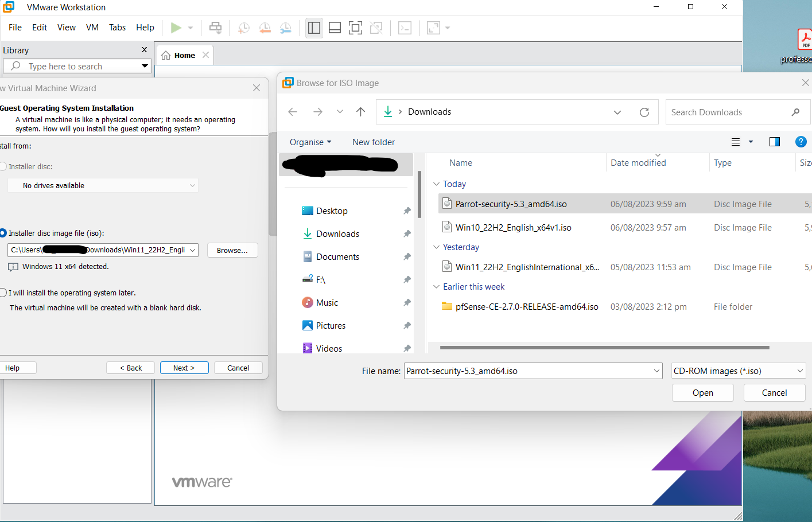Screen dimensions: 812x522
Task: Open file dialog help icon
Action: click(801, 142)
